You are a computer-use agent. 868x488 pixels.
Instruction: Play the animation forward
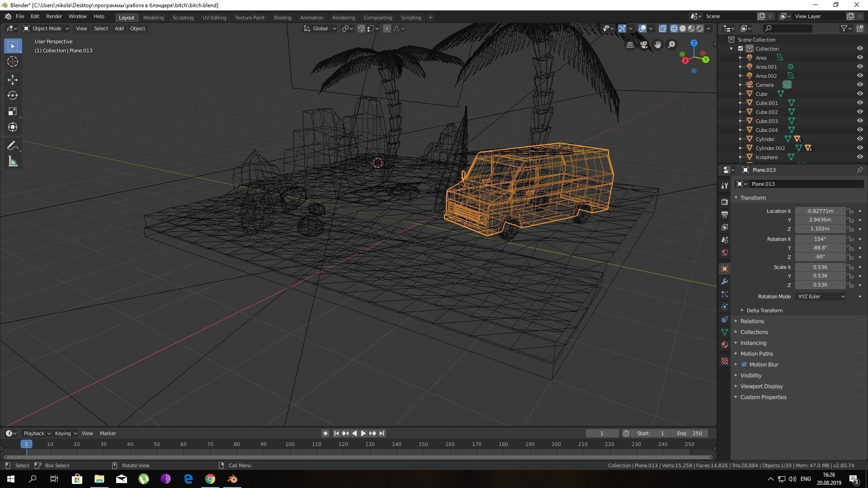[363, 433]
